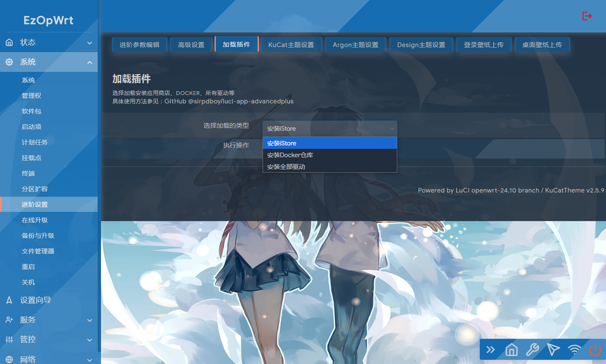Collapse the 系统 menu chevron

click(x=90, y=63)
